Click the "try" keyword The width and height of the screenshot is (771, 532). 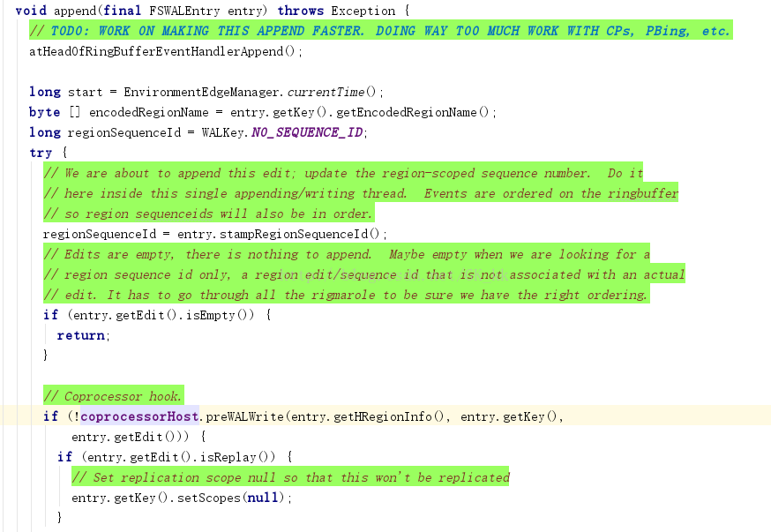[41, 153]
